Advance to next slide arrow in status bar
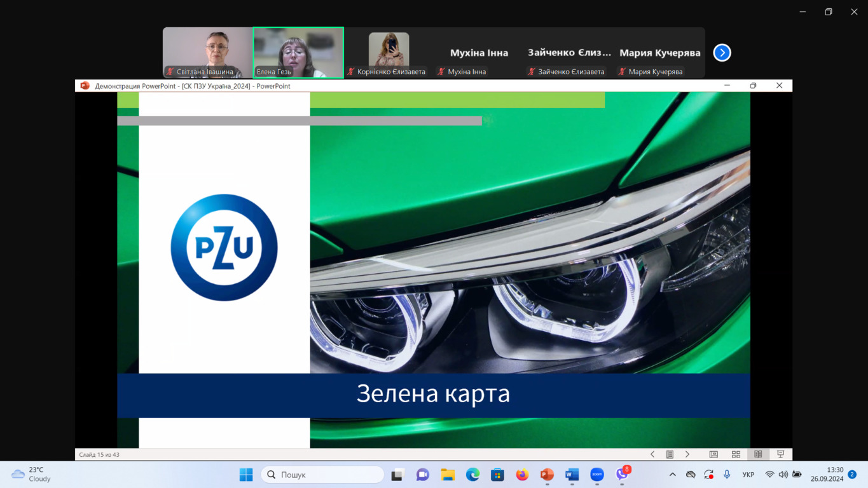Screen dimensions: 868x488 (687, 454)
